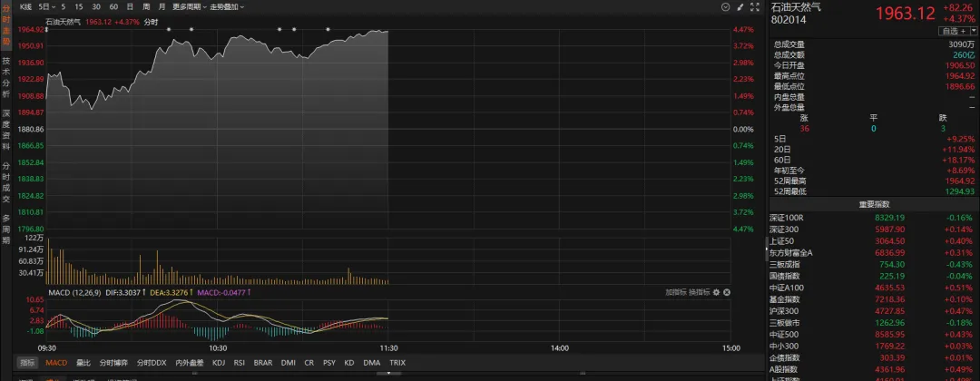Screen dimensions: 980x381
Task: Switch to K线 chart view
Action: (x=26, y=6)
